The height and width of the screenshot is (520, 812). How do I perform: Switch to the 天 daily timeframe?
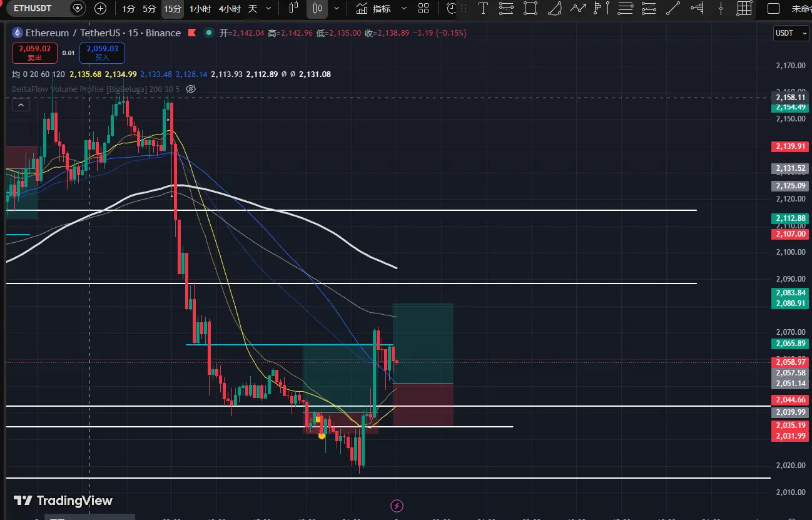(253, 9)
